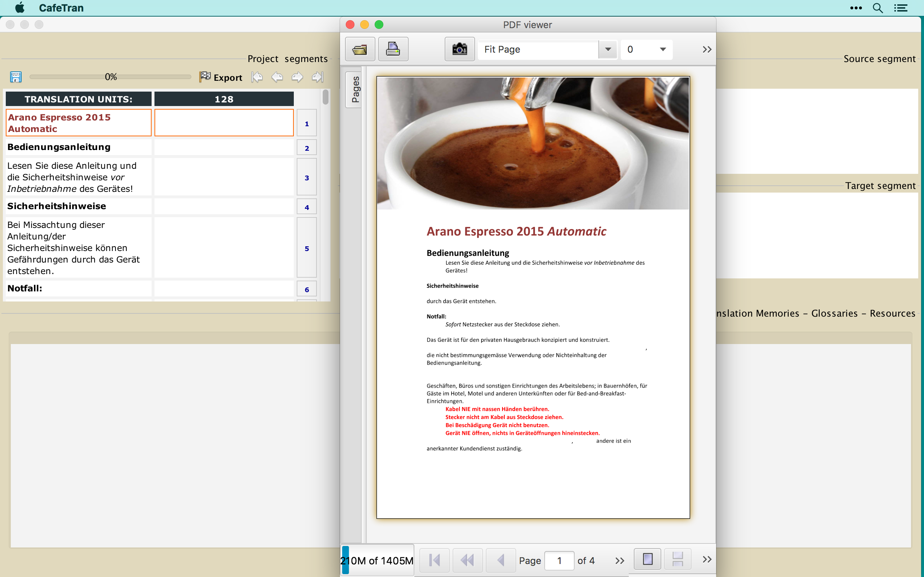Select segment number 3 button
This screenshot has width=924, height=577.
pos(306,177)
